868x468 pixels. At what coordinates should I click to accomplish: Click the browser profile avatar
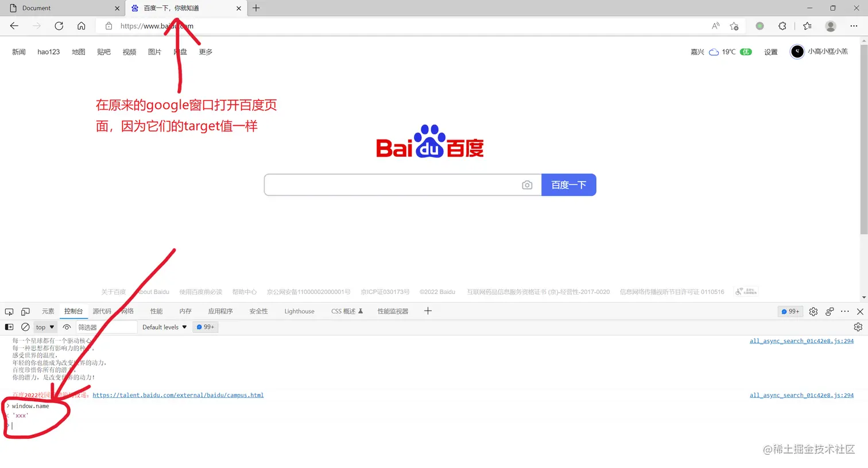pyautogui.click(x=831, y=26)
